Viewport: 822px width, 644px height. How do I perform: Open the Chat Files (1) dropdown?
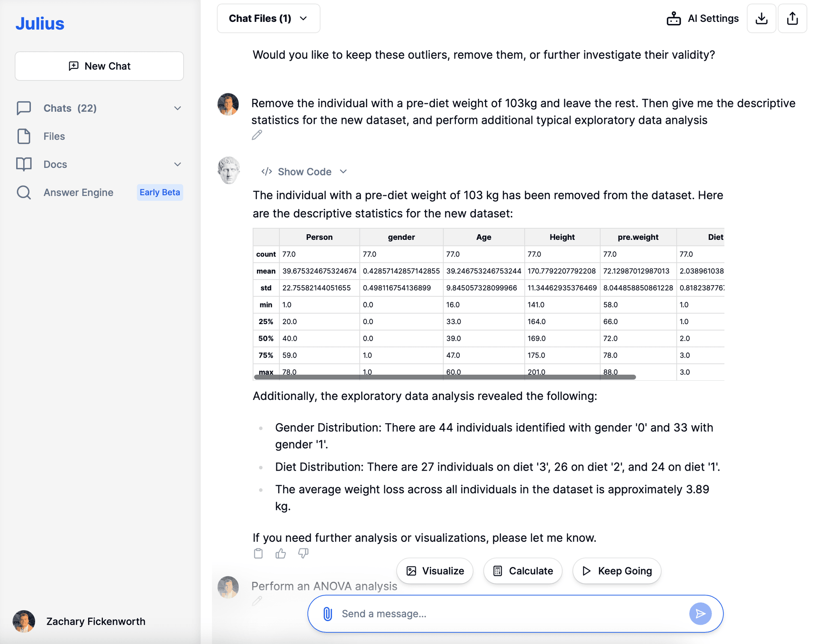coord(268,18)
